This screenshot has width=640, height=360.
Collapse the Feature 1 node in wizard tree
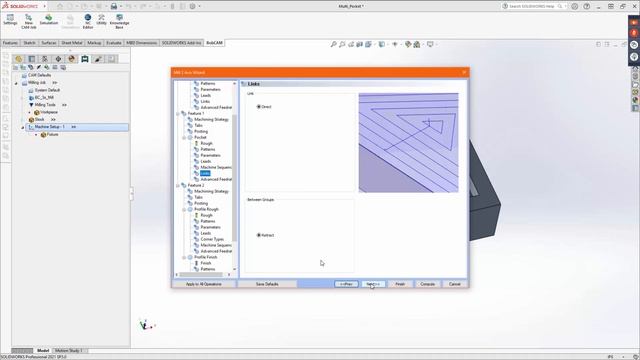coord(178,113)
